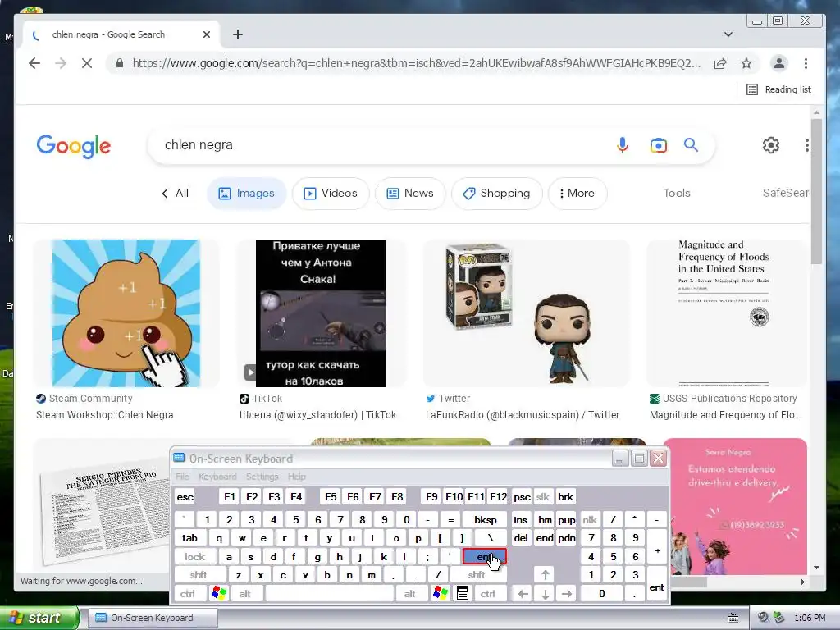Open the TikTok video thumbnail result
This screenshot has width=840, height=630.
(x=321, y=313)
